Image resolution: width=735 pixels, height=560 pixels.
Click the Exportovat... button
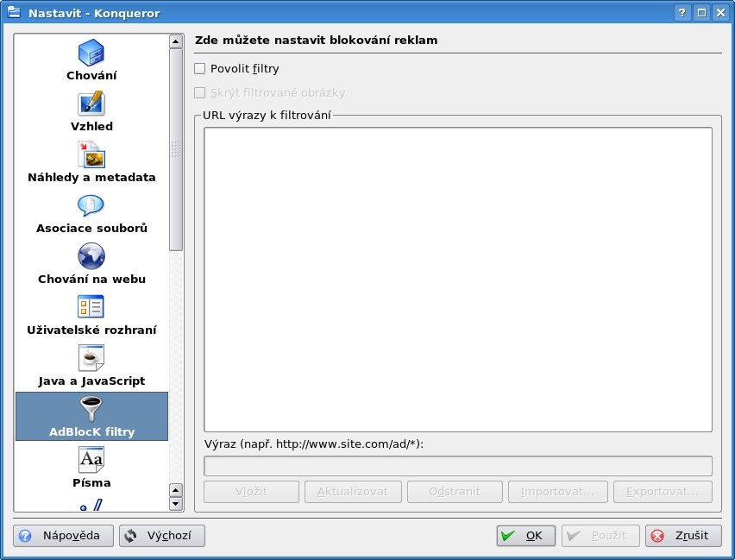(663, 492)
